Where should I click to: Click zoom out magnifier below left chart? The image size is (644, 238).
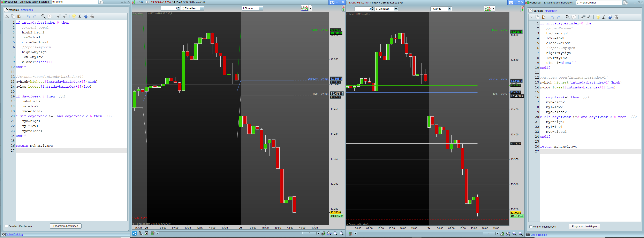coord(335,233)
